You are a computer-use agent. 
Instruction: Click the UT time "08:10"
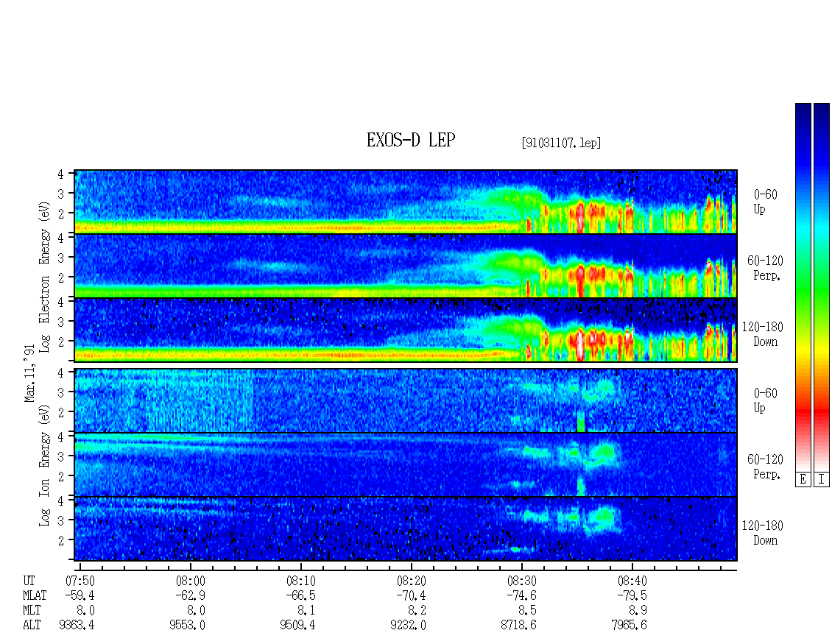[301, 581]
